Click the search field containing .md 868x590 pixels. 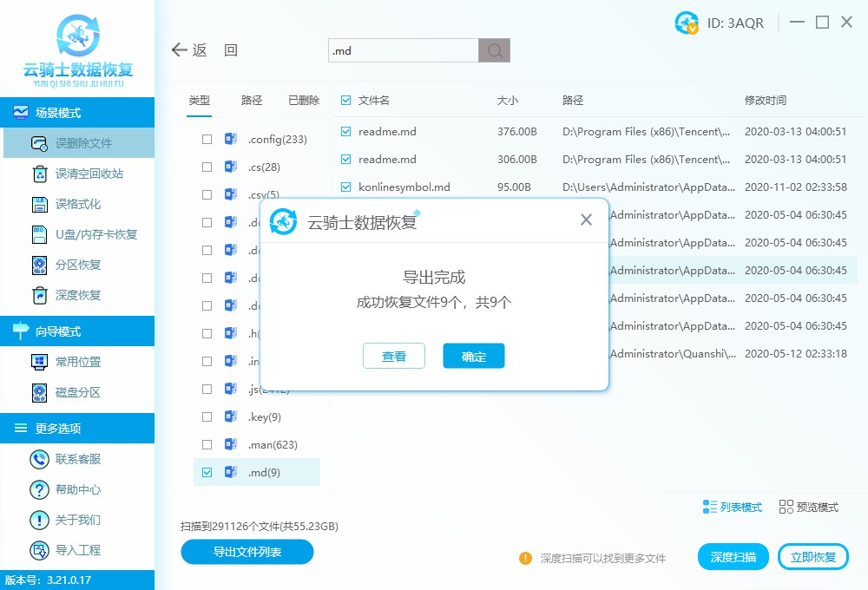[x=404, y=50]
